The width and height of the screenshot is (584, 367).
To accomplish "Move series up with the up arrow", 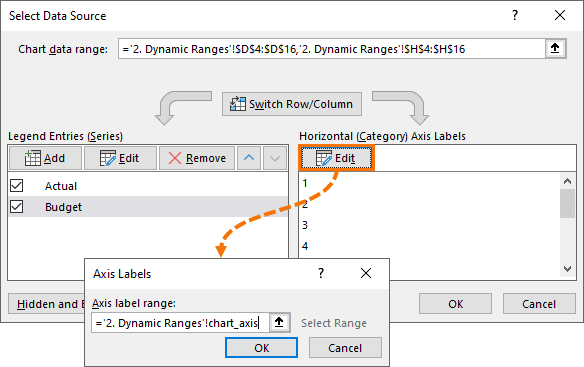I will pyautogui.click(x=249, y=158).
